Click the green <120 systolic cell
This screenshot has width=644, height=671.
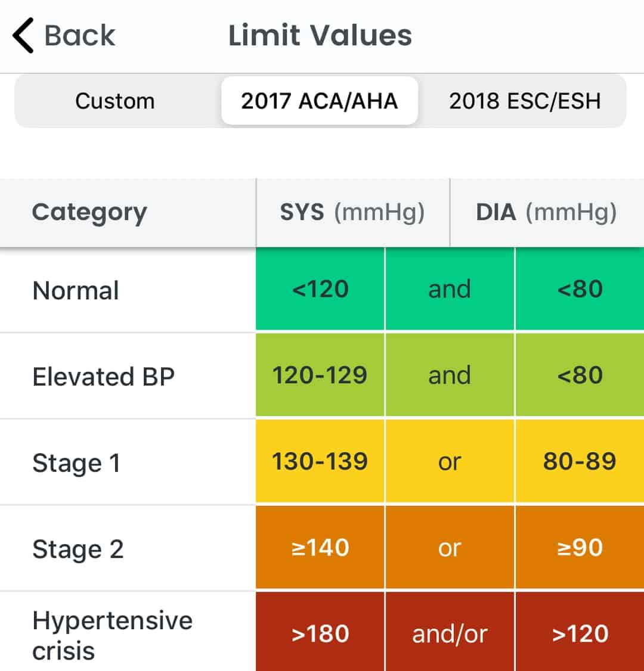coord(320,289)
